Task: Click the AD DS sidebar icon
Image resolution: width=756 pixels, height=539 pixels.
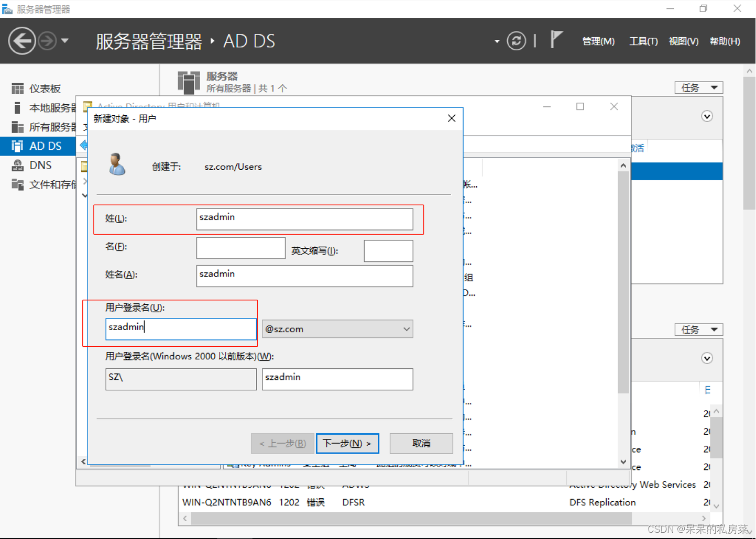Action: [18, 146]
